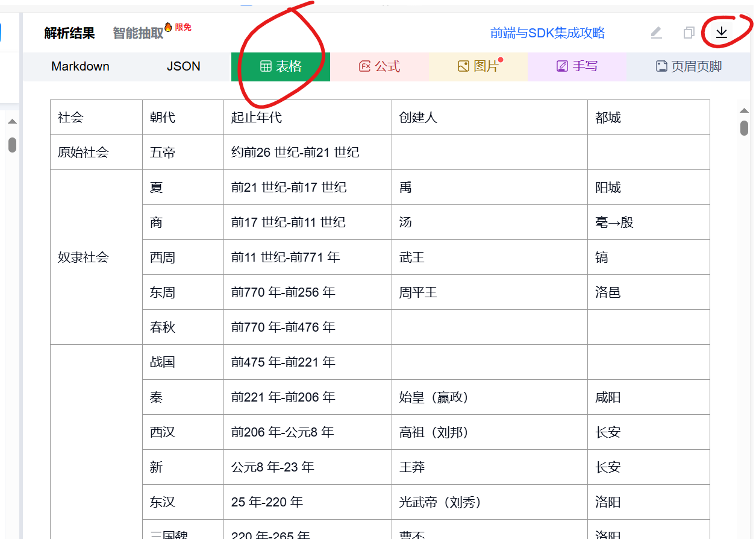Click the copy result icon
This screenshot has height=539, width=756.
pos(689,33)
